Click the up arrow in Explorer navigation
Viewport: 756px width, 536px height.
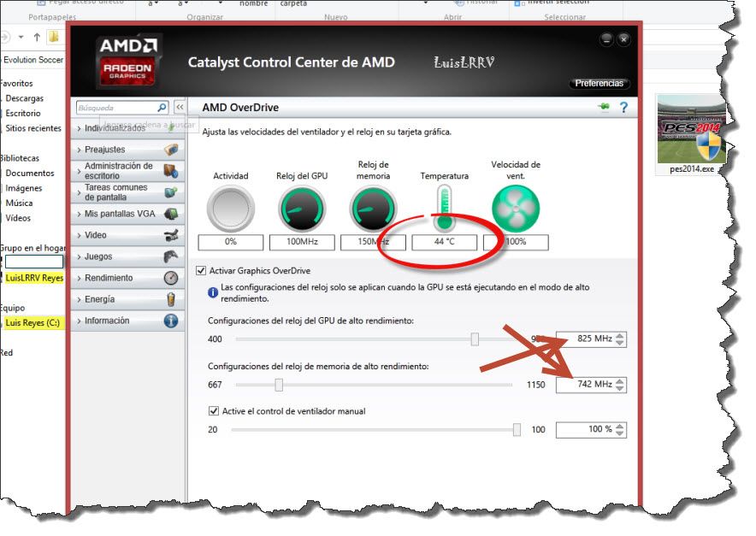(x=37, y=37)
